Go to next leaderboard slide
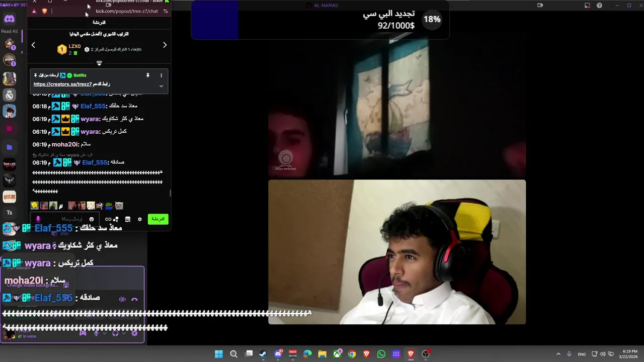Viewport: 644px width, 362px height. [165, 45]
